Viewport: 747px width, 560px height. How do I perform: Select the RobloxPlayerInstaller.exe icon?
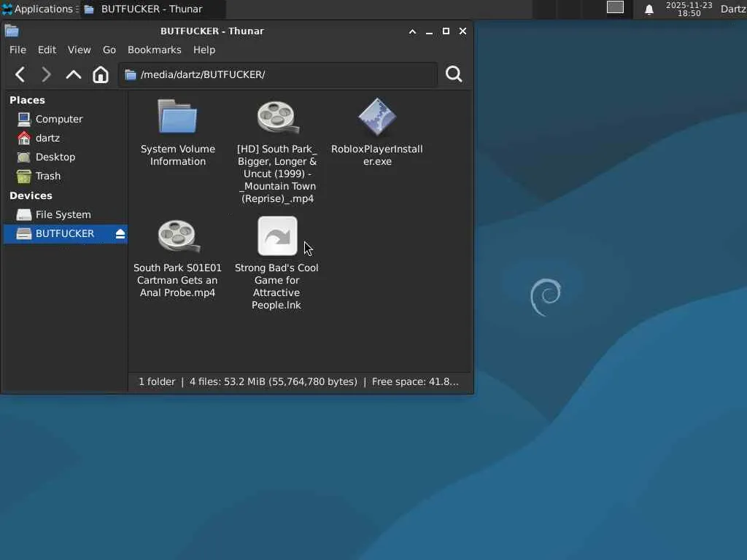point(377,117)
